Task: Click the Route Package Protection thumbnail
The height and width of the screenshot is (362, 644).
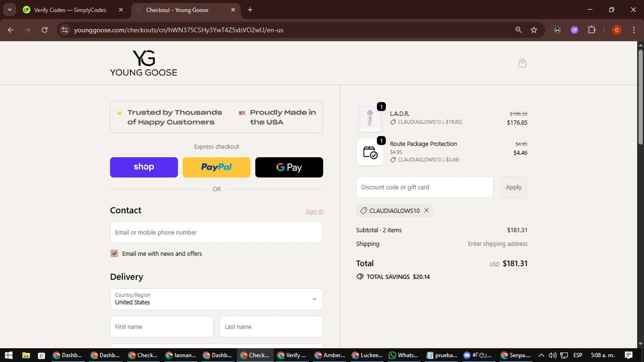Action: click(370, 152)
